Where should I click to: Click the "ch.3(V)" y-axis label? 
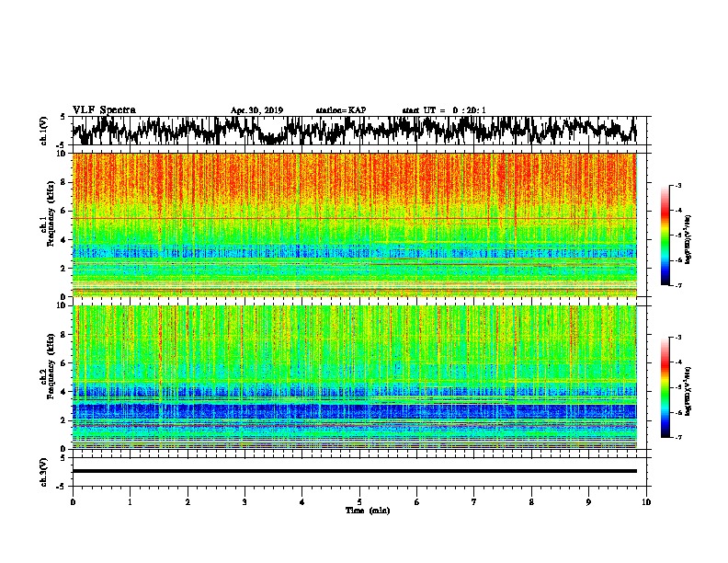coord(44,473)
